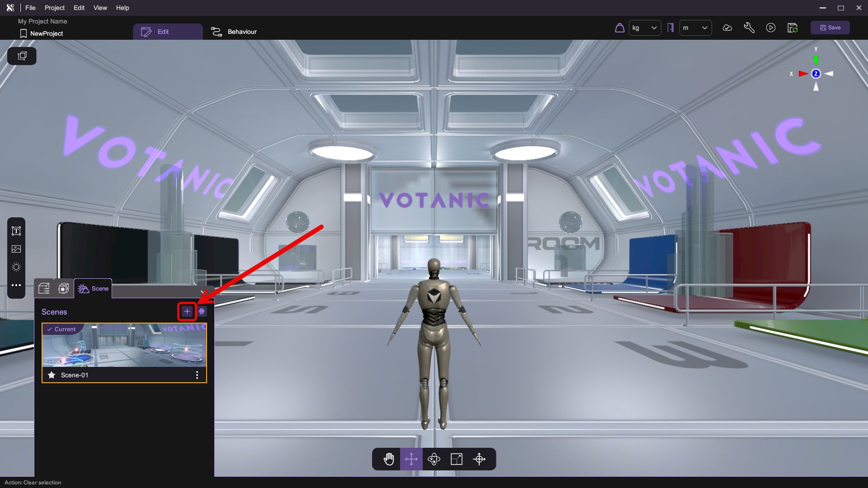Toggle the layers panel button top-left

22,56
